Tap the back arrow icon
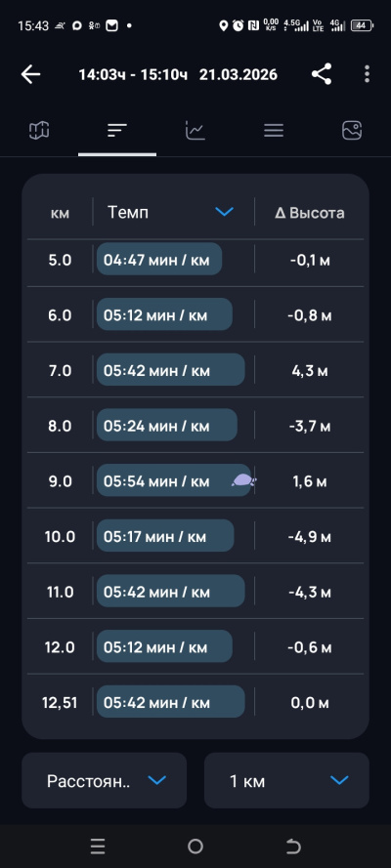Screen dimensions: 391x868 pos(31,74)
